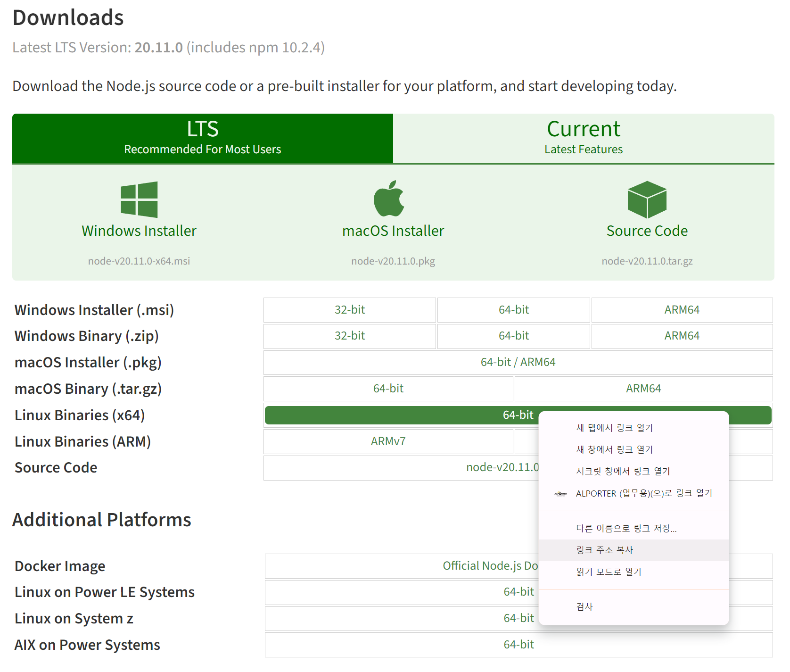Click the Windows logo icon

coord(139,199)
